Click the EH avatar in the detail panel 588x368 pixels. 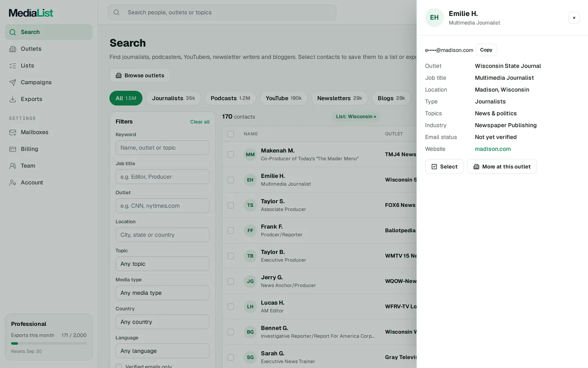tap(434, 18)
